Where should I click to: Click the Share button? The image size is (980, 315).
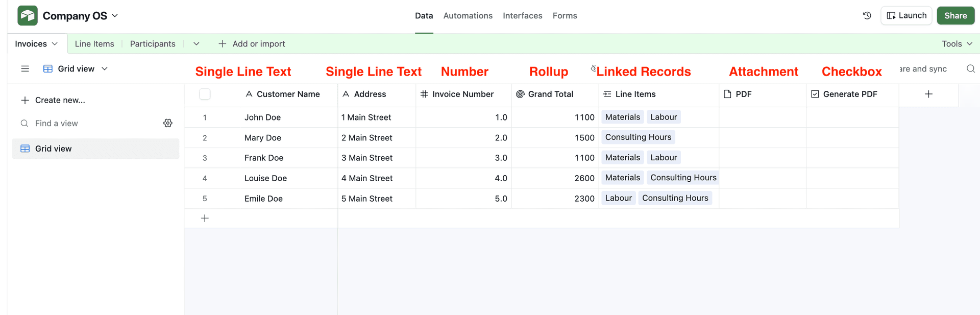coord(955,15)
